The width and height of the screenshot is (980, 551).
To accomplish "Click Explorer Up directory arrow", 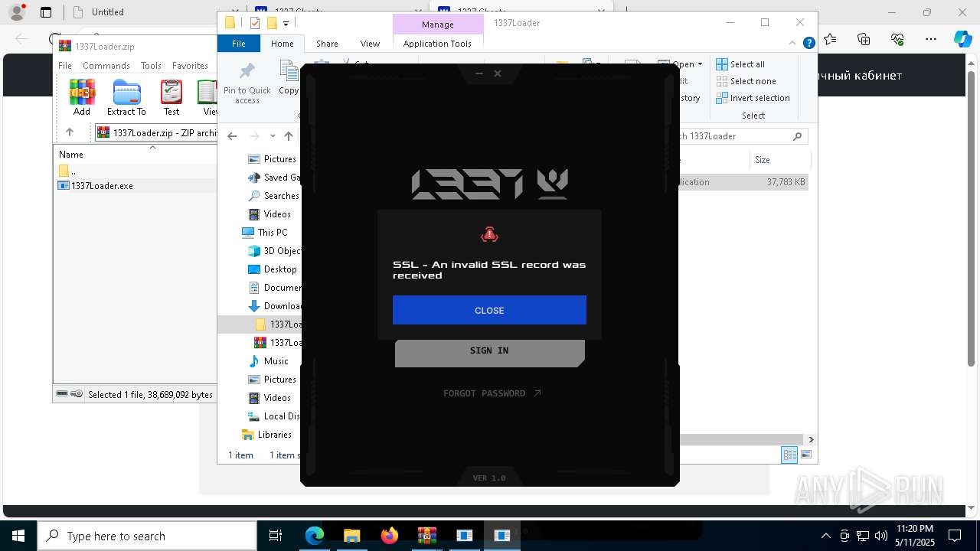I will coord(289,136).
